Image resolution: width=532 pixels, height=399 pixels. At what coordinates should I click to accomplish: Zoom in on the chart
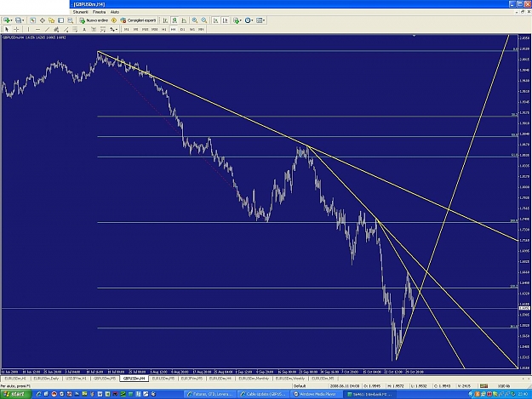click(x=195, y=20)
